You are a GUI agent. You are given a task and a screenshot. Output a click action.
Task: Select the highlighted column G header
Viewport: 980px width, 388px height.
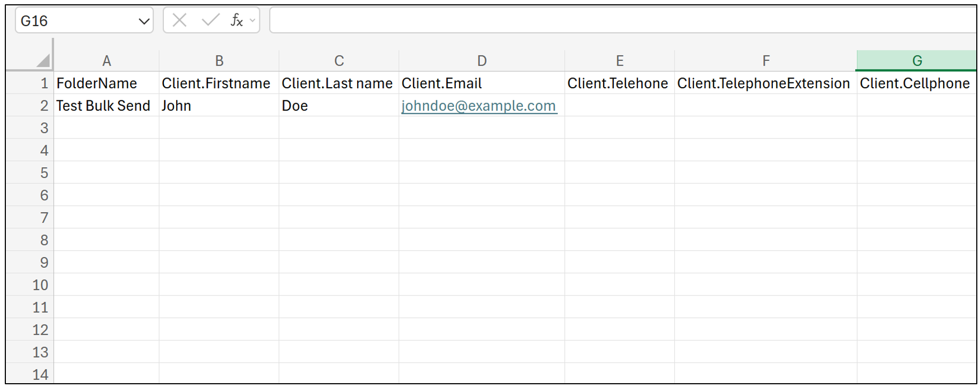coord(916,60)
